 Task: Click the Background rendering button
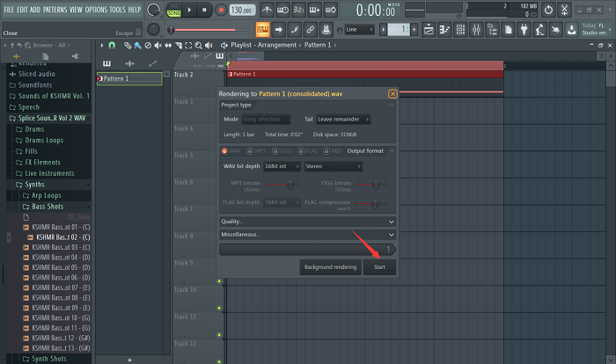(x=330, y=266)
